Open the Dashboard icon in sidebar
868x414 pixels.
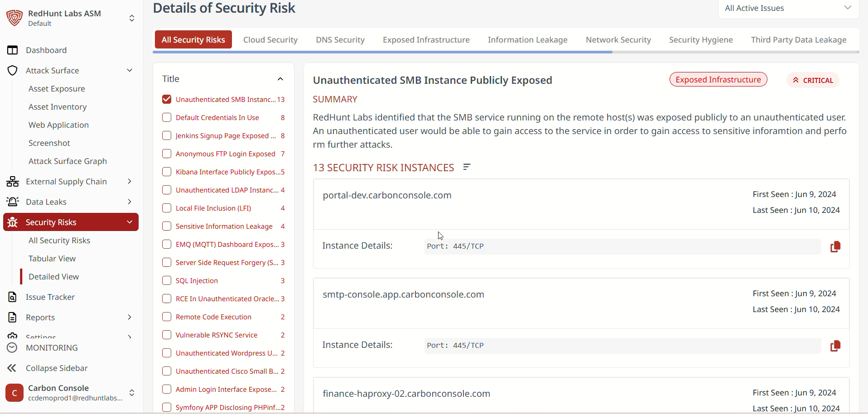pos(13,50)
